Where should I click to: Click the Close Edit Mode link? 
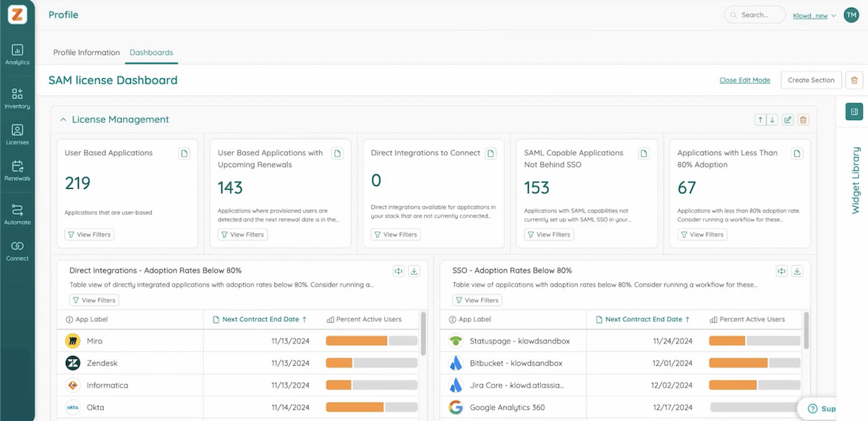[x=744, y=80]
